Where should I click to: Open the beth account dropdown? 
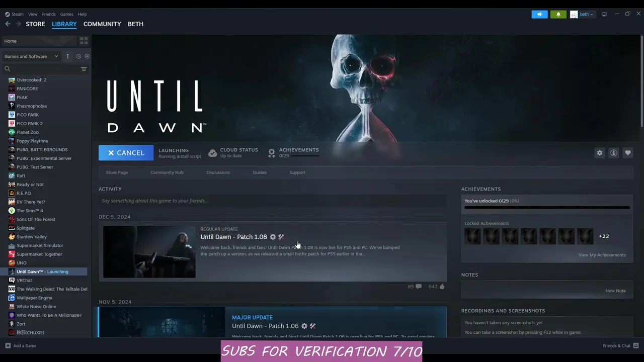click(x=583, y=14)
